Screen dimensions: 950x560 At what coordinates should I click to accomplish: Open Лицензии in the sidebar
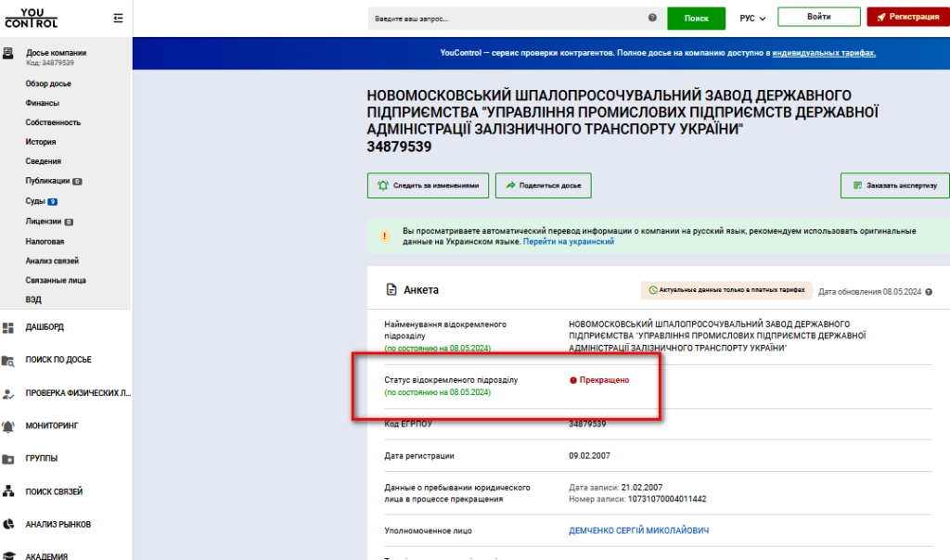tap(44, 221)
